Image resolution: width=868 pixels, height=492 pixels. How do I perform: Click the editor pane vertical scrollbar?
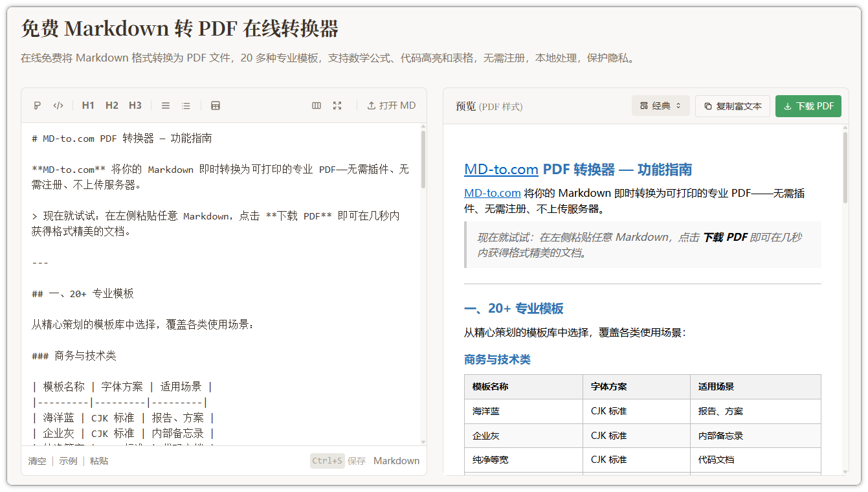423,159
